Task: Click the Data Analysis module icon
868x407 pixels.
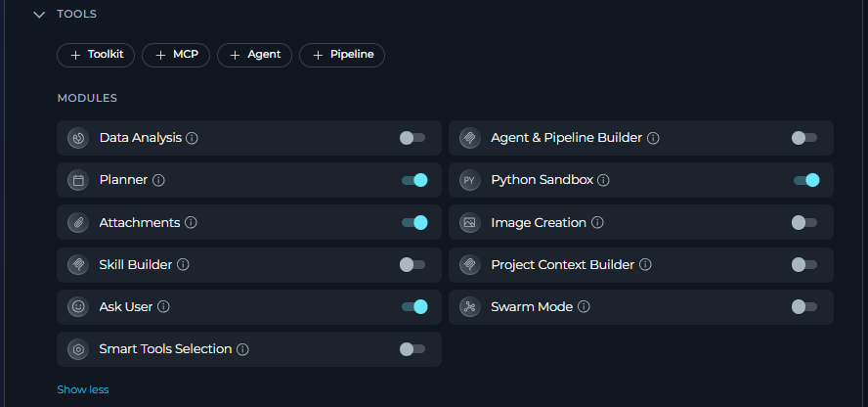Action: (78, 138)
